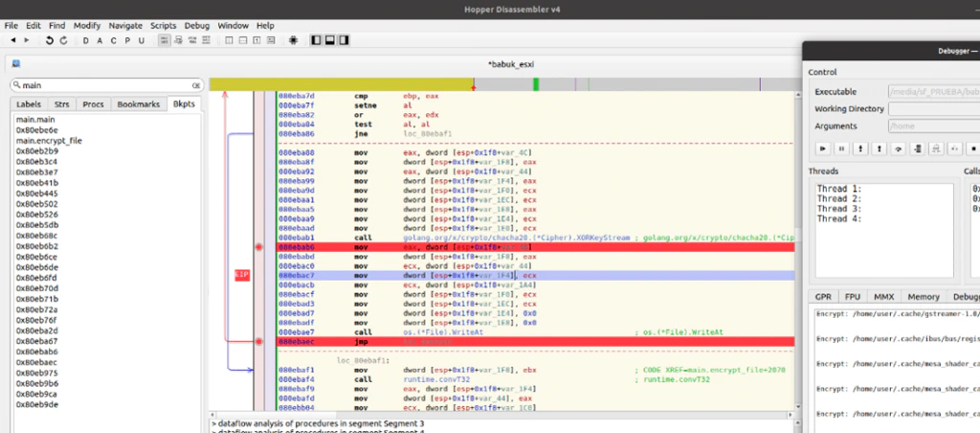Viewport: 980px width, 433px height.
Task: Open the Edit menu
Action: 33,26
